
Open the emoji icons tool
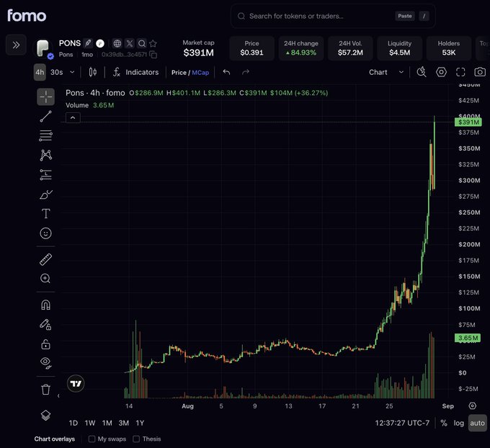(x=45, y=233)
